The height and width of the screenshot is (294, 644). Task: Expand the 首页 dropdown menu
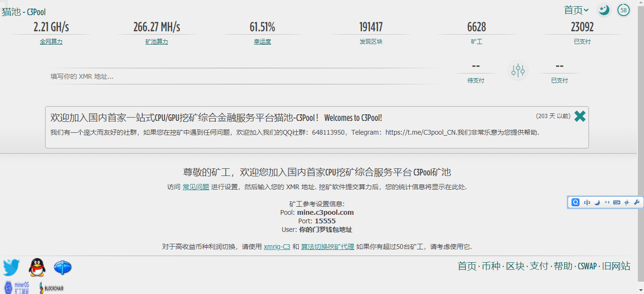point(576,10)
